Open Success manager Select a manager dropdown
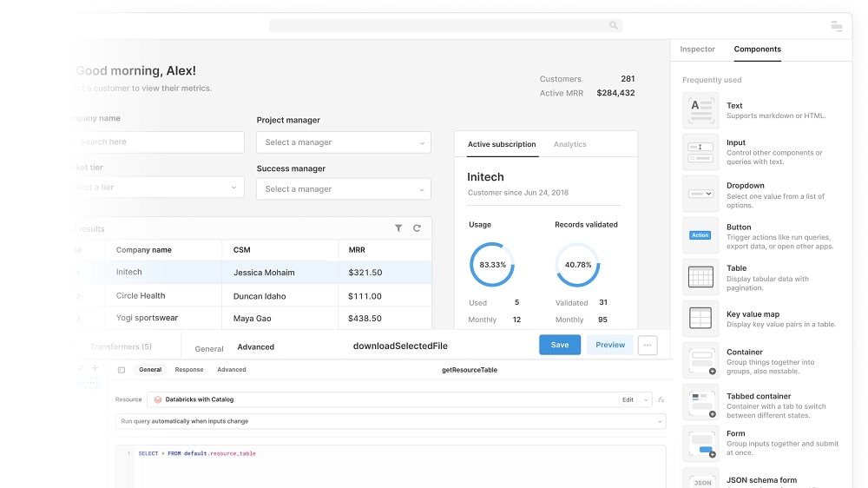The width and height of the screenshot is (868, 488). tap(344, 189)
